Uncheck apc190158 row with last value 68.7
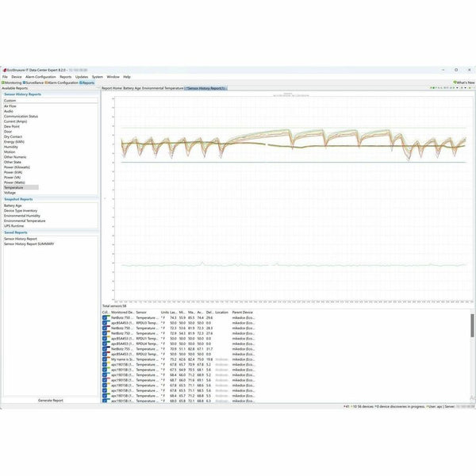The width and height of the screenshot is (476, 476). (x=105, y=380)
